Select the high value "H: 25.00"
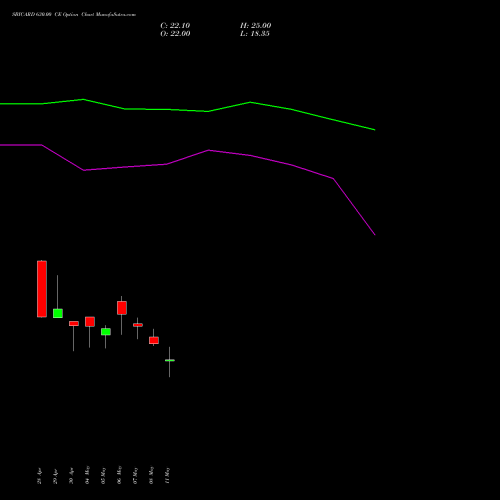This screenshot has width=500, height=500. 255,26
